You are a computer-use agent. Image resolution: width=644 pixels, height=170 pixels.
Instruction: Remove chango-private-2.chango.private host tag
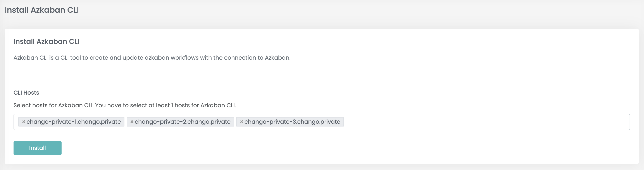click(x=132, y=122)
